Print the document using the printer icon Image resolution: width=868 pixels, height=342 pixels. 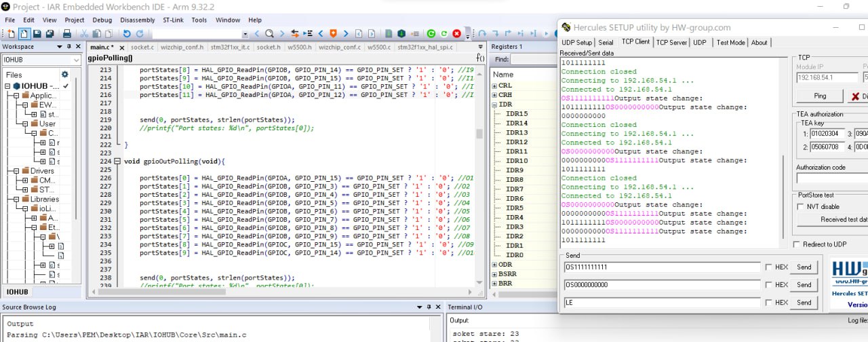(67, 33)
